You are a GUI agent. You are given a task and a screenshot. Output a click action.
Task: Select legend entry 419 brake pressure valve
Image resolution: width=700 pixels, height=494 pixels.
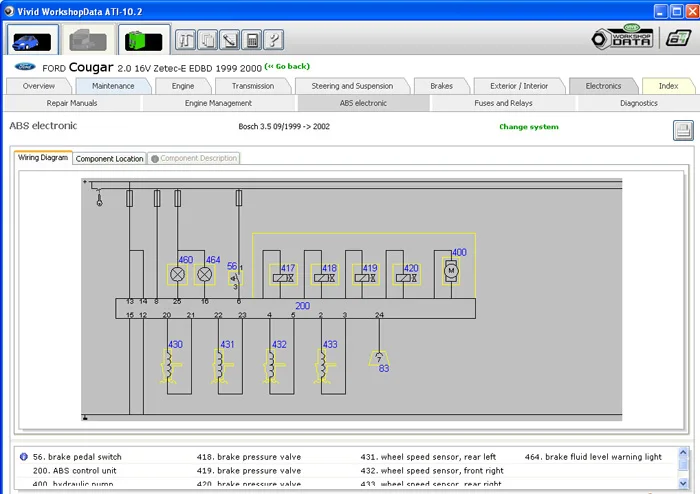249,470
